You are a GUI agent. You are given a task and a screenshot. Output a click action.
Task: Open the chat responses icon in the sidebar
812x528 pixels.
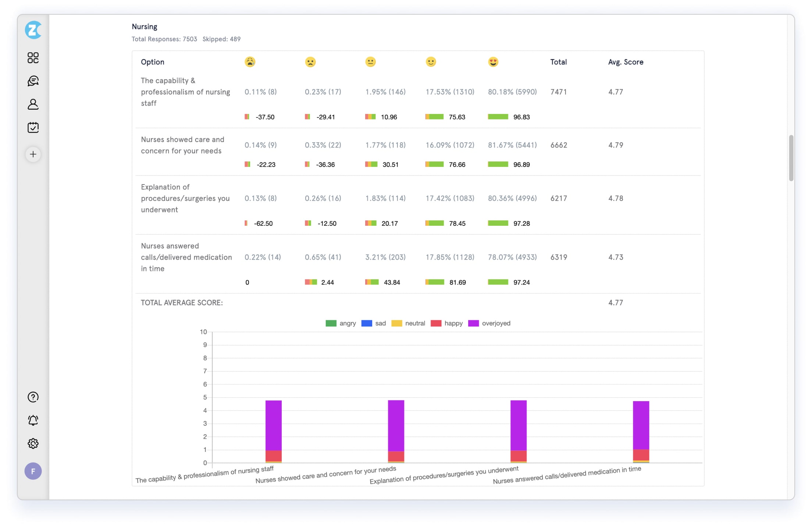coord(33,81)
